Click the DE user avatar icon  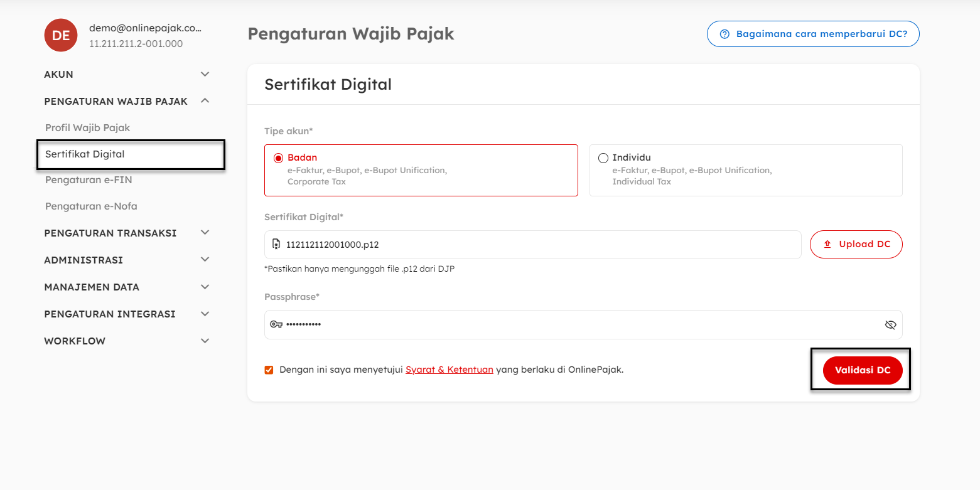[61, 35]
